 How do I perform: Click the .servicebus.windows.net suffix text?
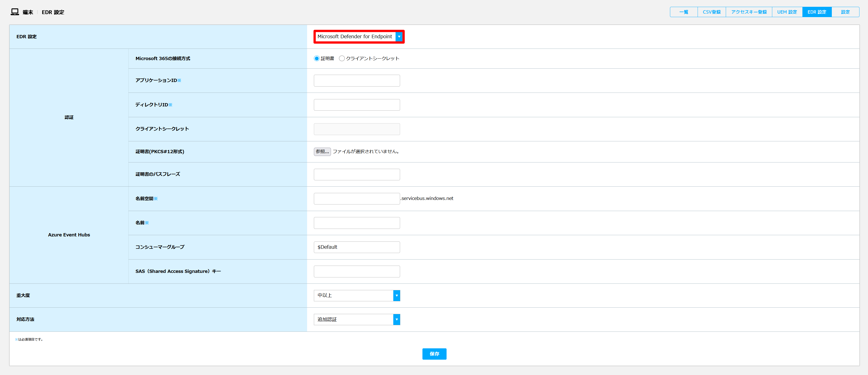(x=427, y=198)
